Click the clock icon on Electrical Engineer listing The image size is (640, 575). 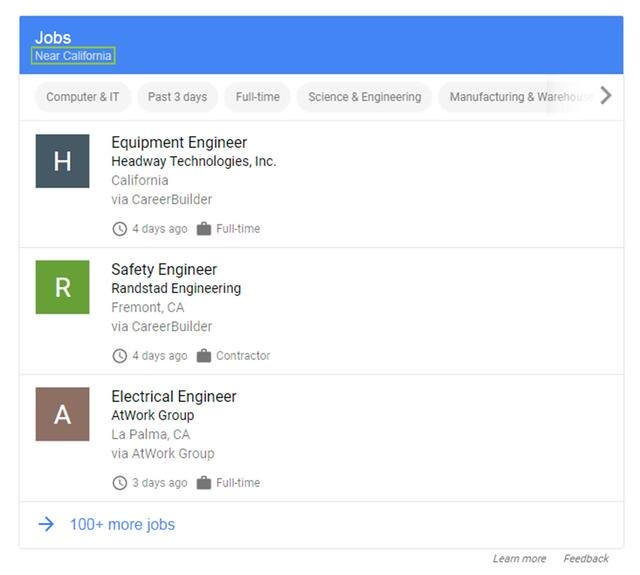[120, 483]
